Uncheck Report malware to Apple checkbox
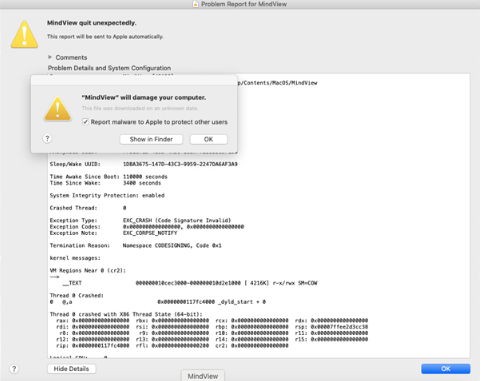 (x=85, y=122)
